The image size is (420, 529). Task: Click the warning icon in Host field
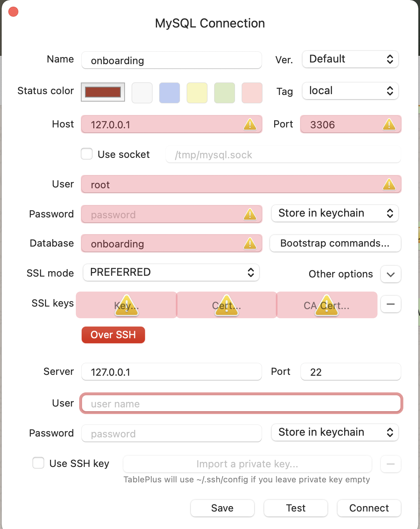tap(250, 124)
